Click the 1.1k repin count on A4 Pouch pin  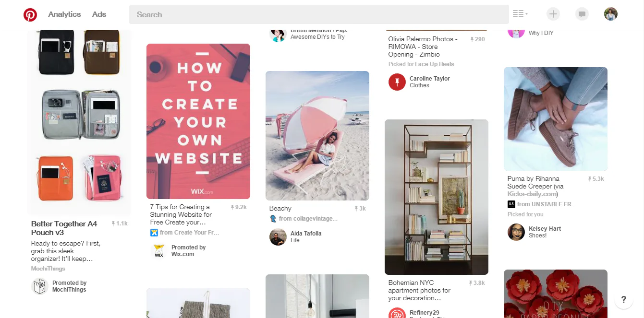click(120, 224)
